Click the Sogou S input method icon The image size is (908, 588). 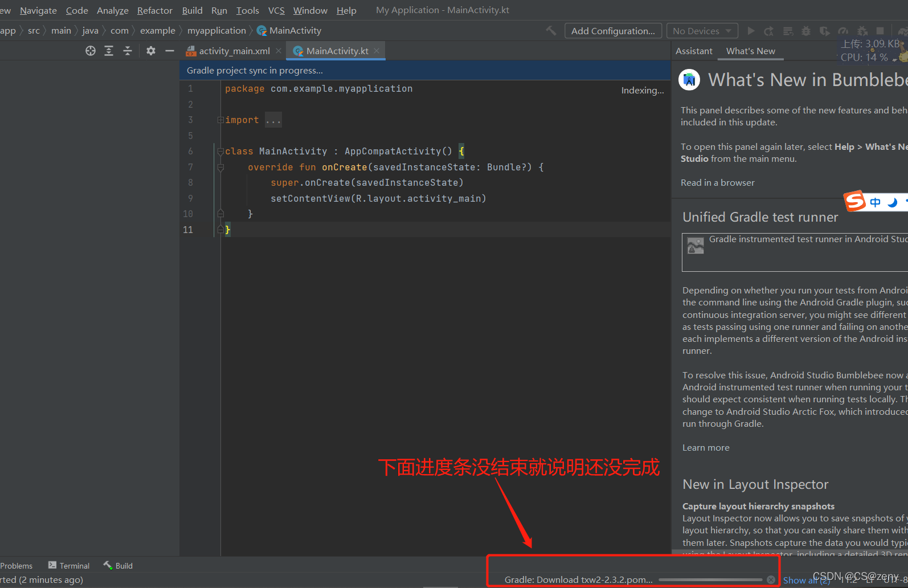(x=854, y=201)
